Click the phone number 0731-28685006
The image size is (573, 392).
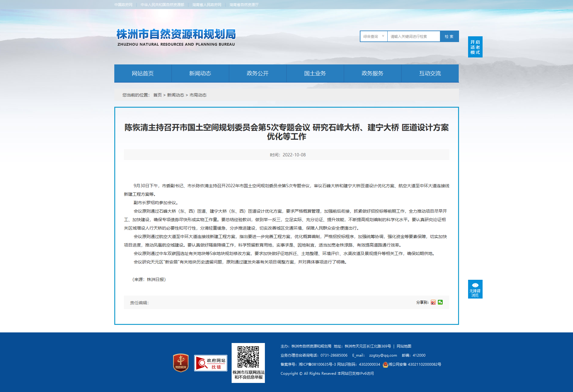click(334, 355)
